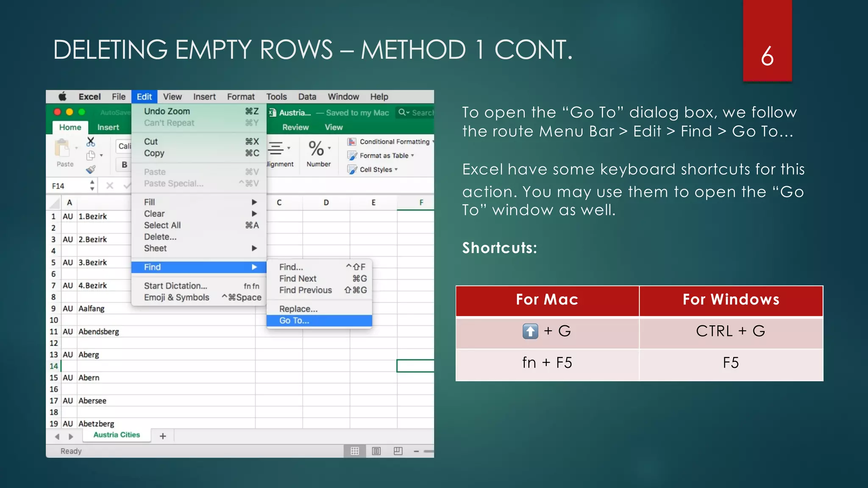Screen dimensions: 868x488
Task: Choose Delete... in Edit menu
Action: (199, 237)
